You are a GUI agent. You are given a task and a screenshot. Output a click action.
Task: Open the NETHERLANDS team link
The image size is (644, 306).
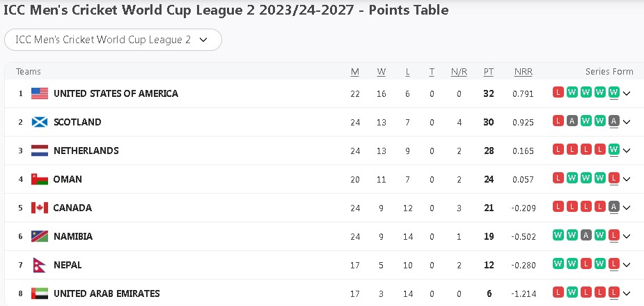click(86, 151)
